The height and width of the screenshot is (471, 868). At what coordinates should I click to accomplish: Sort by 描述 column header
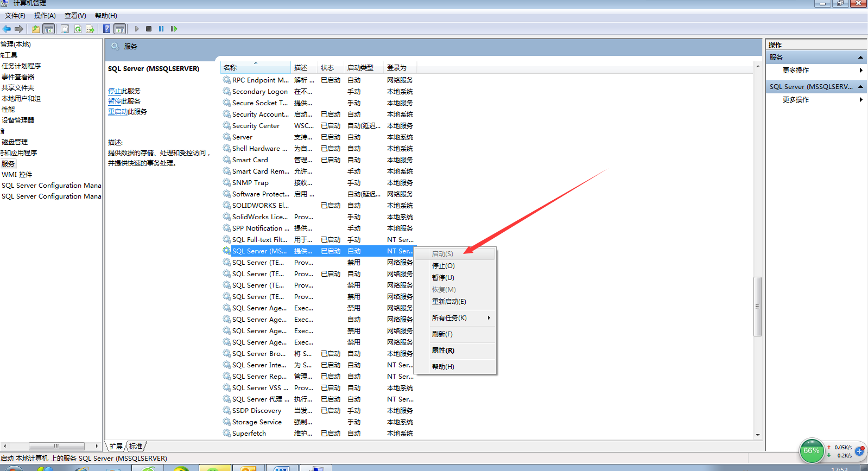(304, 67)
